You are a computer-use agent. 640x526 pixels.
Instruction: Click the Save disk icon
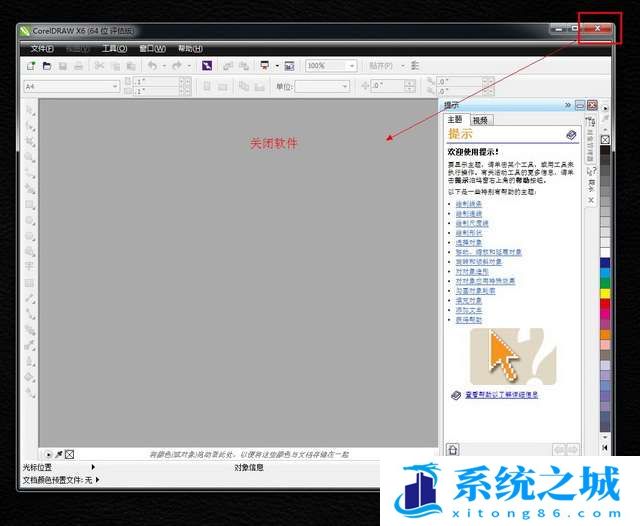click(x=63, y=66)
